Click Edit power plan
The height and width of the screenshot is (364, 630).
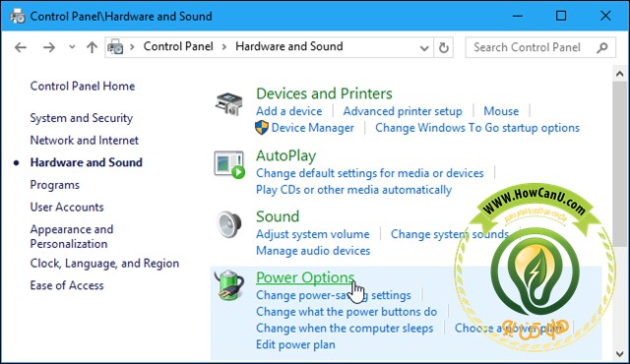tap(295, 344)
